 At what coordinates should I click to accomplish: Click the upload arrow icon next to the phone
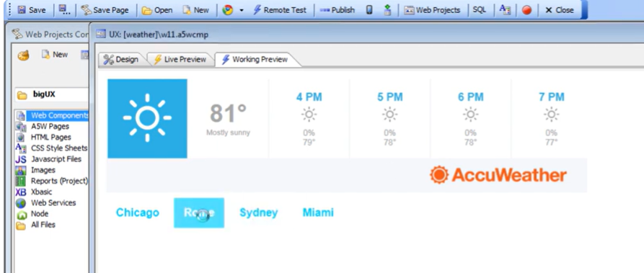pos(387,10)
